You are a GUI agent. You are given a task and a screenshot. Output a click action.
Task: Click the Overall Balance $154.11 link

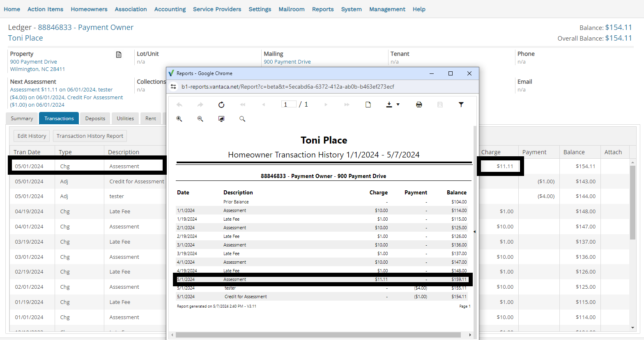(x=619, y=38)
